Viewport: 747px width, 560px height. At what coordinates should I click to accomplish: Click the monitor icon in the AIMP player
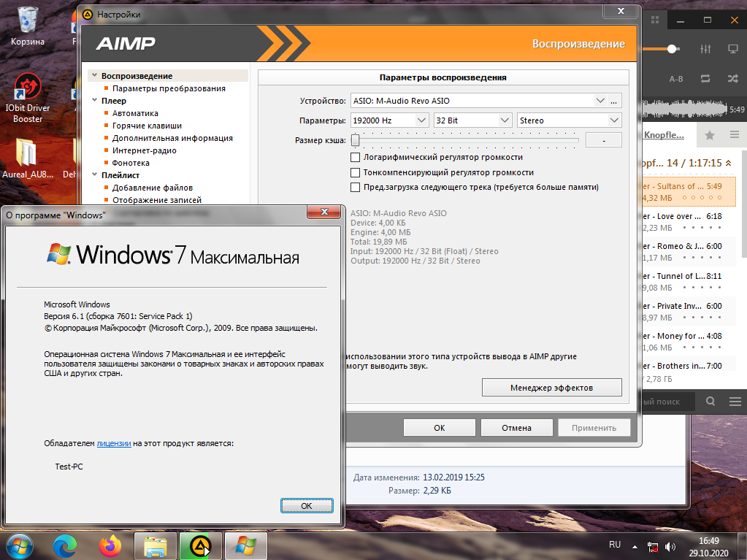(732, 49)
